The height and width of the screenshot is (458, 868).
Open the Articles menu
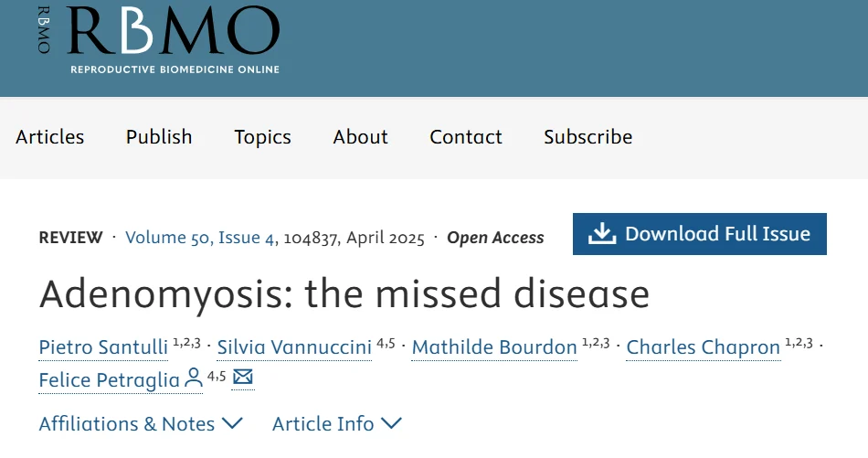click(50, 137)
